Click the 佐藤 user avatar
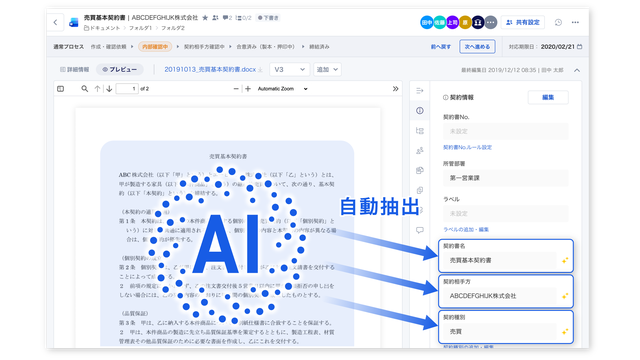 click(x=439, y=22)
